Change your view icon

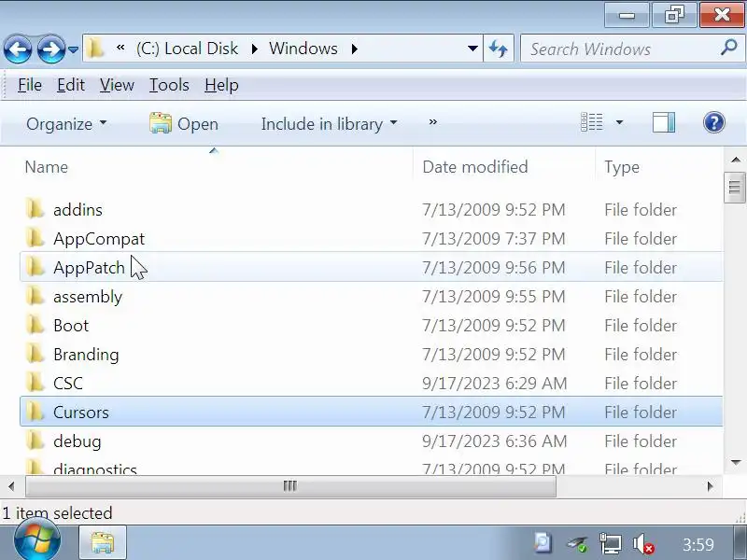click(x=592, y=122)
